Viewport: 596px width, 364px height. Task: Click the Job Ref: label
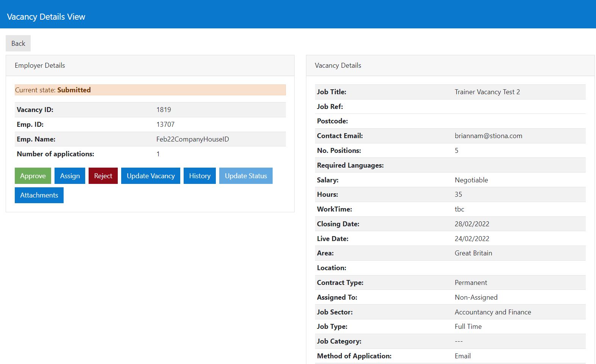point(330,107)
